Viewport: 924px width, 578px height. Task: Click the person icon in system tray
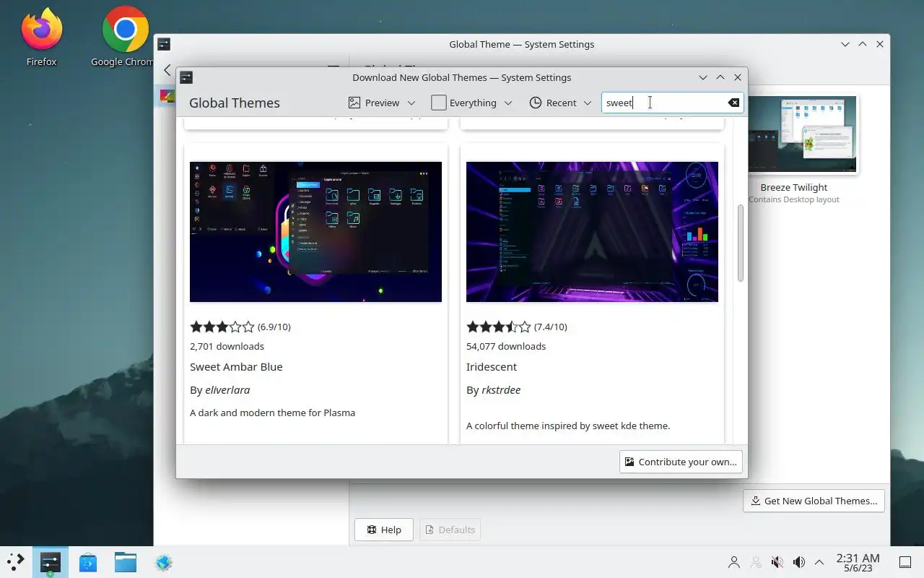pyautogui.click(x=734, y=562)
